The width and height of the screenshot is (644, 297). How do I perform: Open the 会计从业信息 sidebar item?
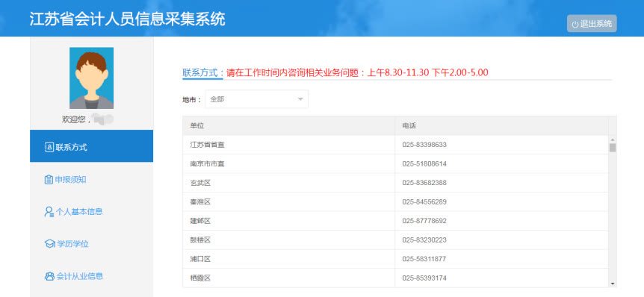pyautogui.click(x=92, y=276)
